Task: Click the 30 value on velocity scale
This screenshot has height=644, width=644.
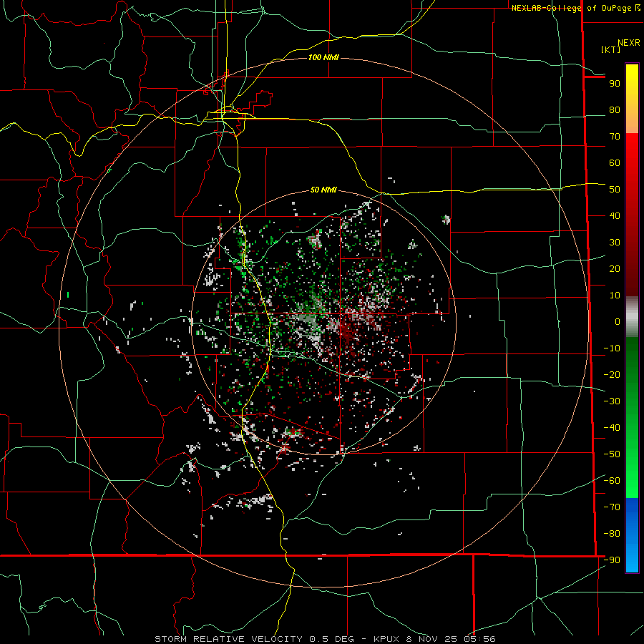Action: [615, 243]
